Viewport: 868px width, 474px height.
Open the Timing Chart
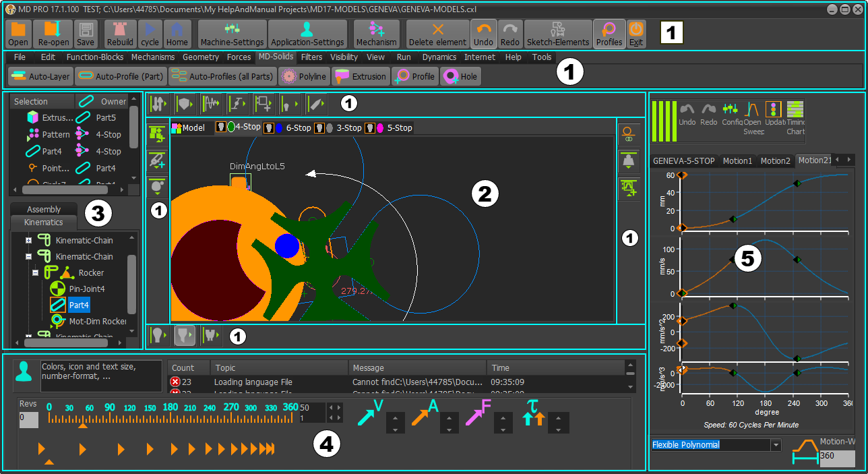point(796,118)
